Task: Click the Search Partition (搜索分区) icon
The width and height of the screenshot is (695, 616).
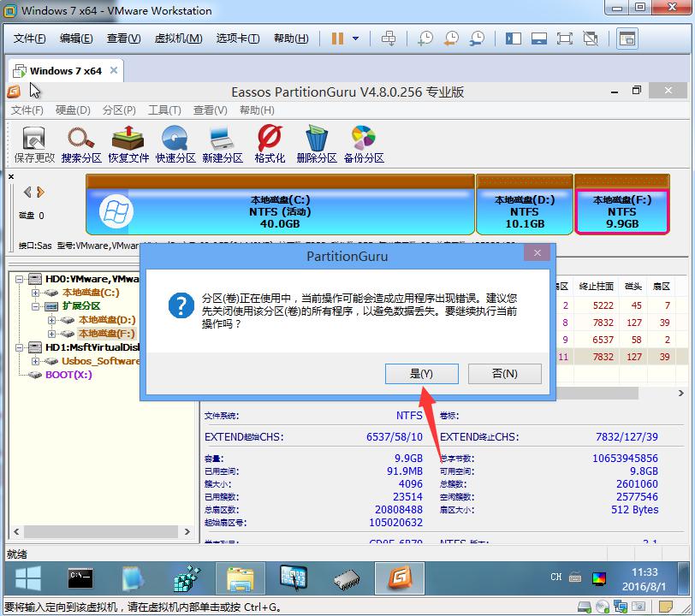Action: (81, 144)
